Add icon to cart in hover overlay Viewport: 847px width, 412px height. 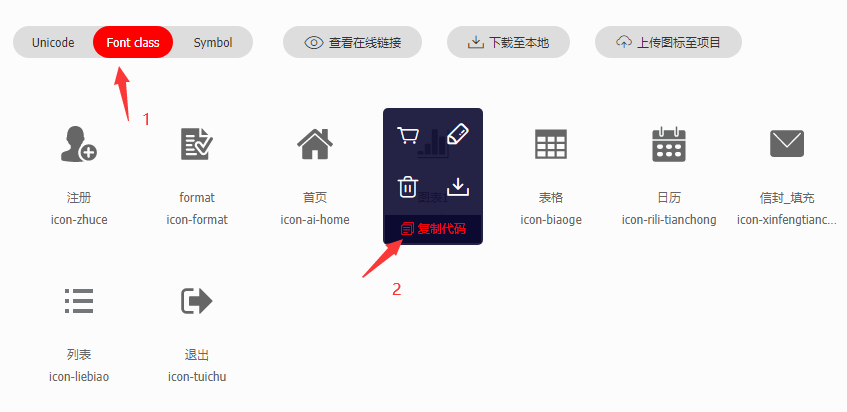coord(407,136)
